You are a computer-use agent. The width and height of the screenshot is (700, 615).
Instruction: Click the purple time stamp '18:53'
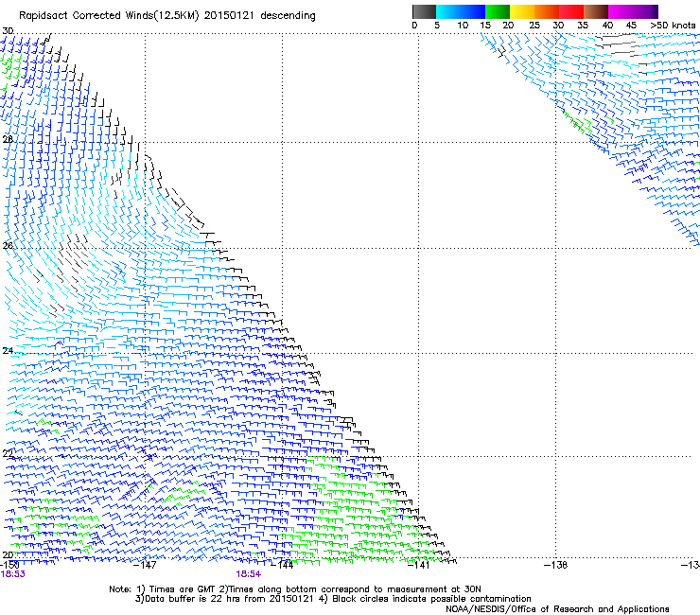coord(13,574)
